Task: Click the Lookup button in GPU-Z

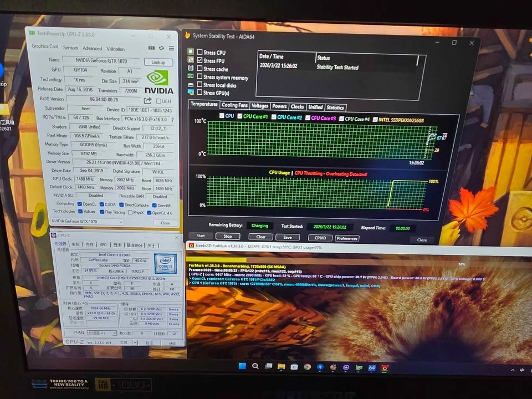Action: coord(158,63)
